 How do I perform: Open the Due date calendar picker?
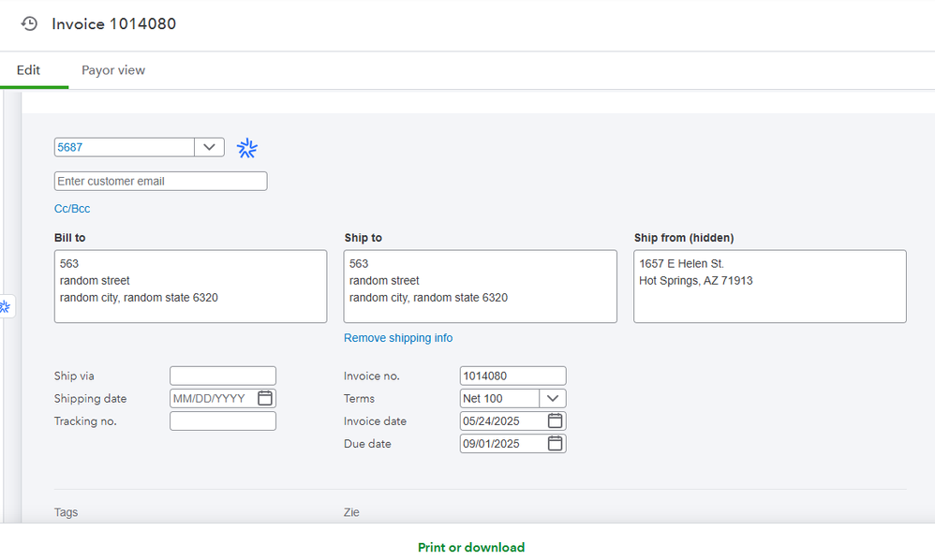[x=556, y=443]
